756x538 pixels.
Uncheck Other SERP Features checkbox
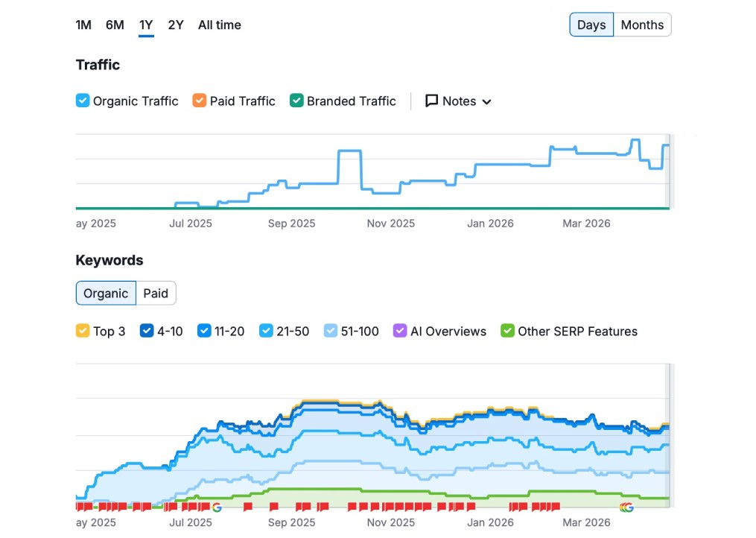coord(507,332)
